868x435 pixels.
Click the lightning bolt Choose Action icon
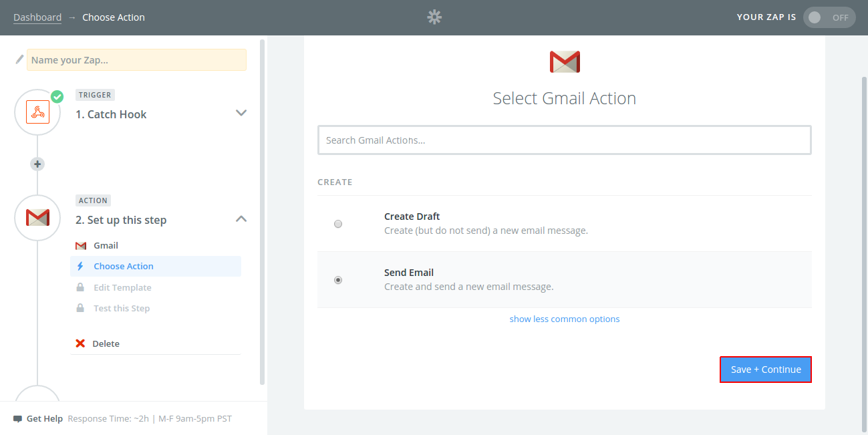tap(80, 266)
